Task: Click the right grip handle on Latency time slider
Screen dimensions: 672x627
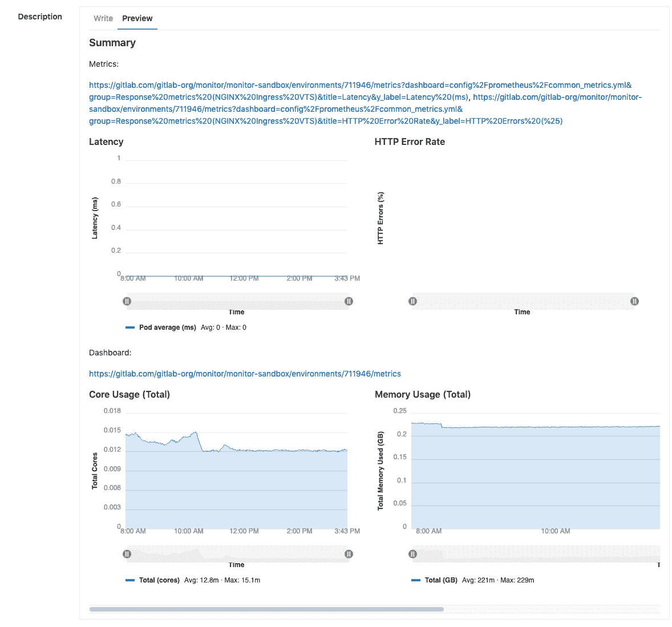Action: (349, 301)
